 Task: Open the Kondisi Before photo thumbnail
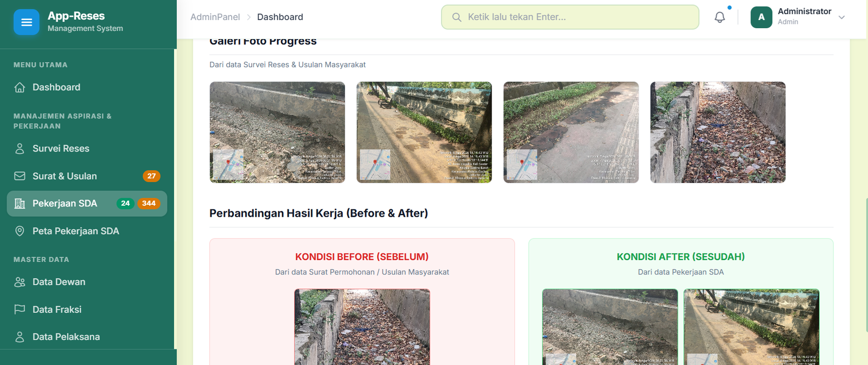coord(362,327)
